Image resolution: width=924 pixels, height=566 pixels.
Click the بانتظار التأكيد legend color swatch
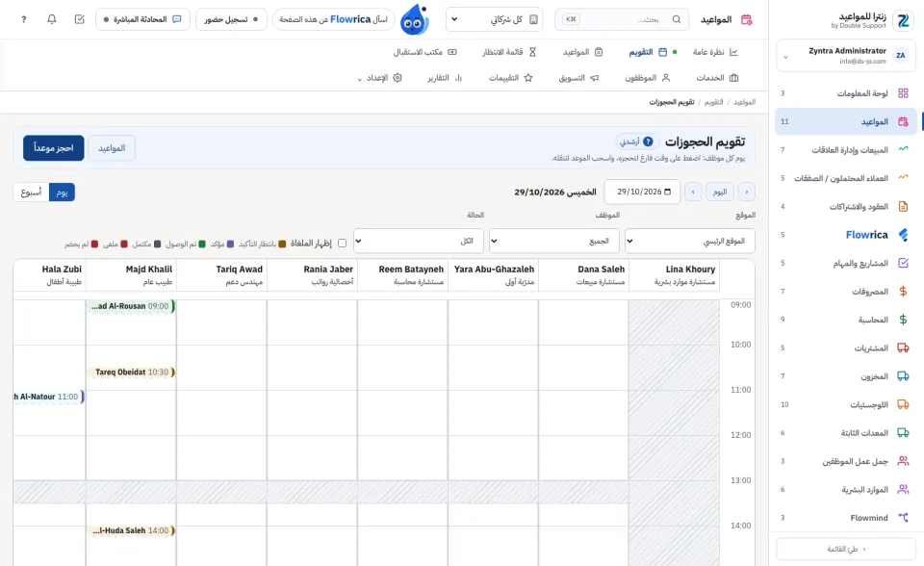coord(282,244)
